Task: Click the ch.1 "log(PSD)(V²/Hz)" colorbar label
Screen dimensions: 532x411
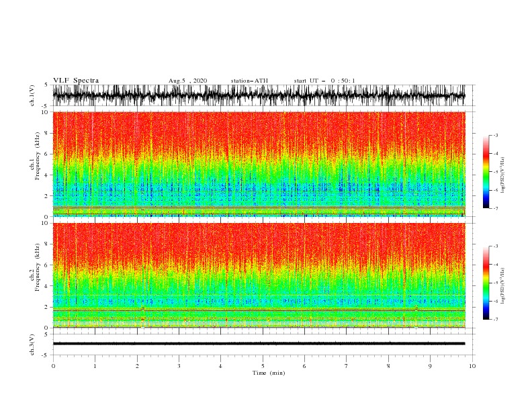Action: pos(503,175)
